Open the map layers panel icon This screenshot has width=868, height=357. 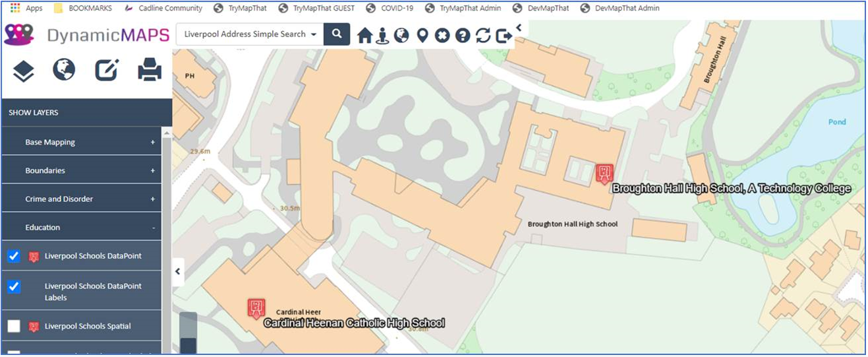click(x=24, y=71)
